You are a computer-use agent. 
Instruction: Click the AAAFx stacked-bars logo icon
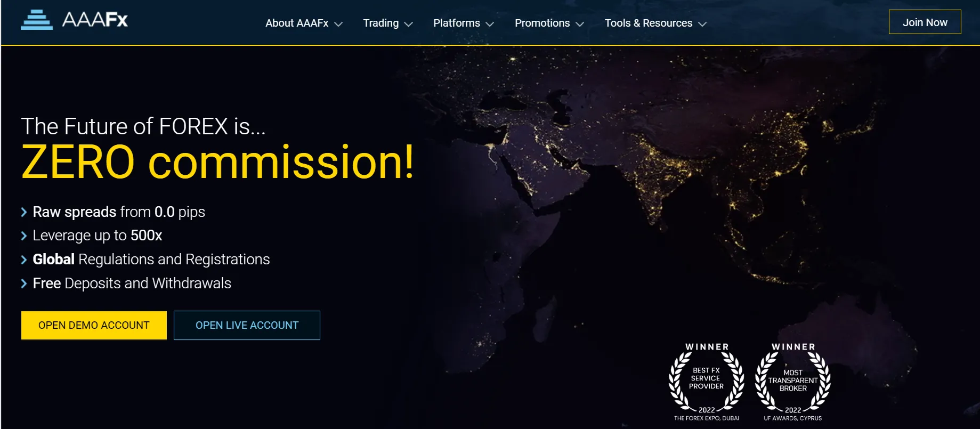tap(37, 20)
